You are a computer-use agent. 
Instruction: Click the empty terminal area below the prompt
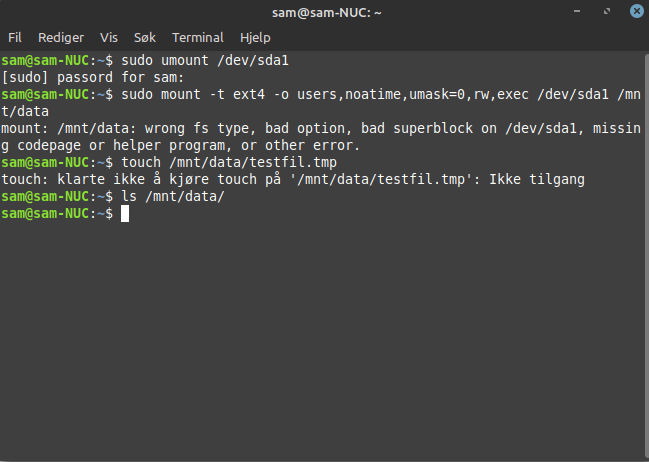pyautogui.click(x=323, y=339)
